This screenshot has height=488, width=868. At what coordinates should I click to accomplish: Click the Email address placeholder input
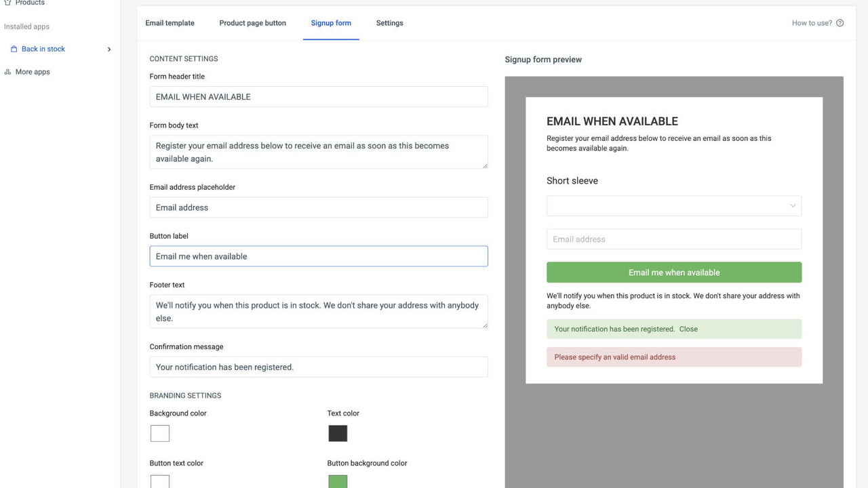[319, 207]
